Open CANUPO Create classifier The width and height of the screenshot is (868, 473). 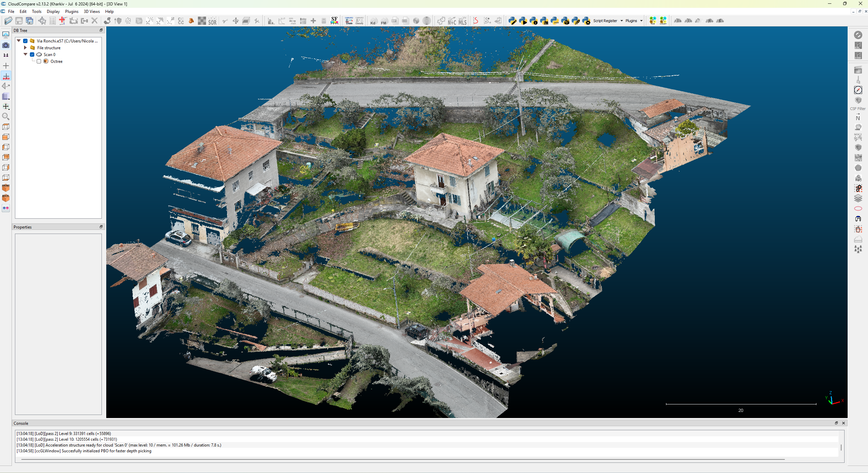coord(349,21)
